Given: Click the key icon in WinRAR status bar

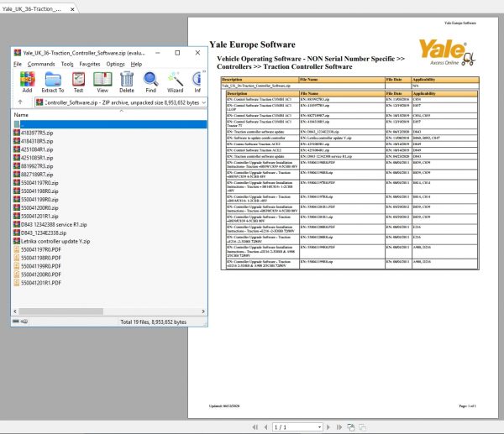Looking at the screenshot, I should pyautogui.click(x=24, y=322).
